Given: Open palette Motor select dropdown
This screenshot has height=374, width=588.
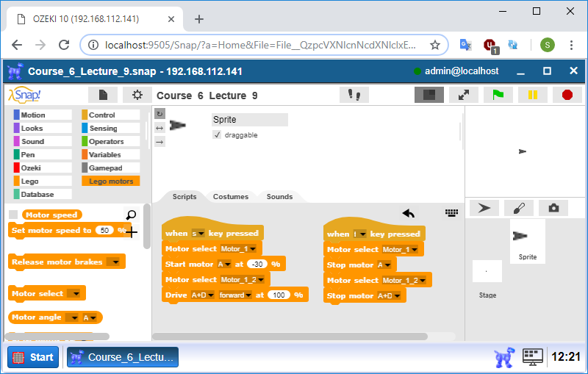Looking at the screenshot, I should click(73, 293).
